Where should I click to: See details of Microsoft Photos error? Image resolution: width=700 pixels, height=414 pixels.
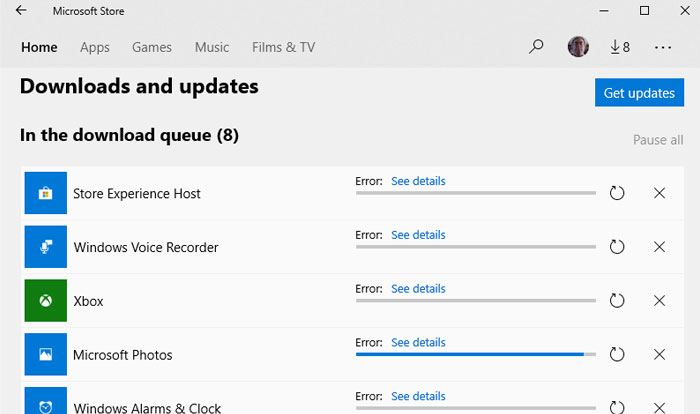[418, 342]
